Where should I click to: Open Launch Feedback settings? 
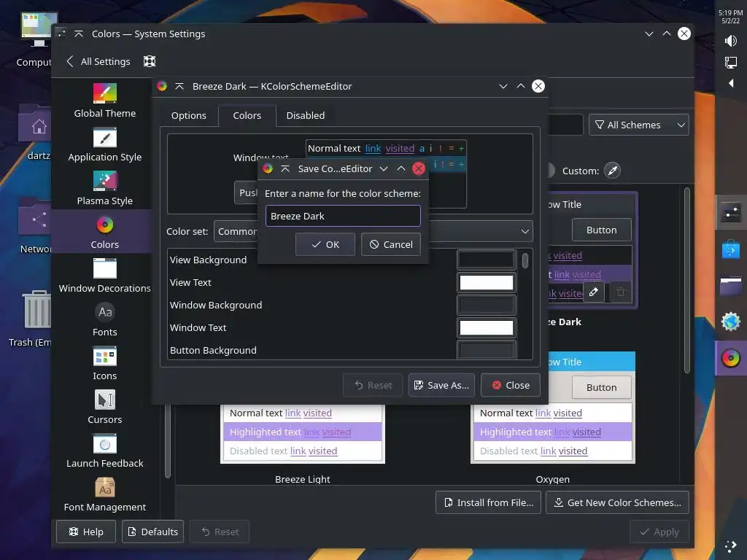(x=105, y=451)
